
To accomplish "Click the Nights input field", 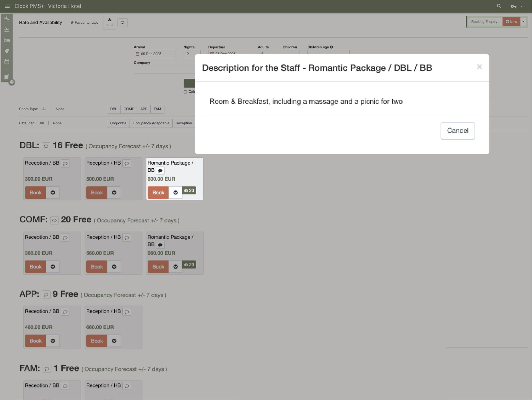I will tap(192, 54).
